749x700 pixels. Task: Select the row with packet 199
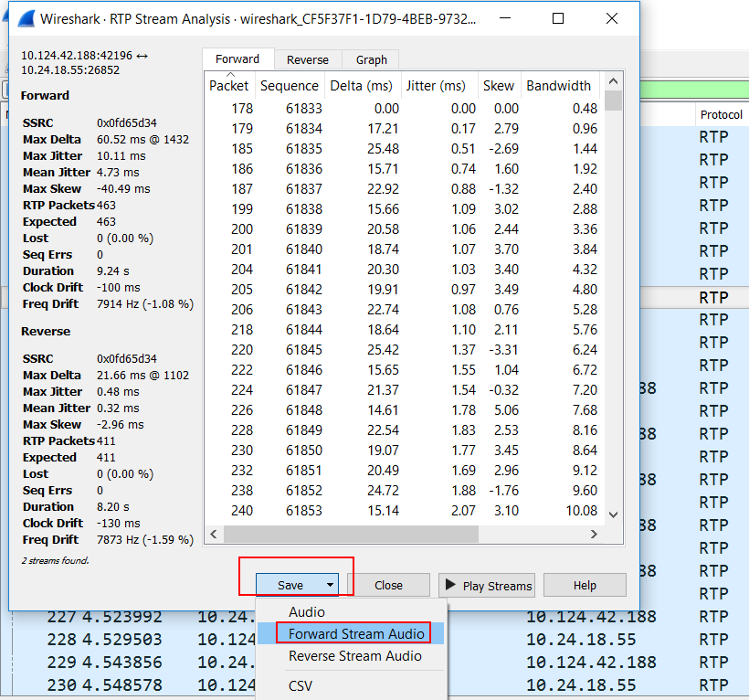pos(404,208)
